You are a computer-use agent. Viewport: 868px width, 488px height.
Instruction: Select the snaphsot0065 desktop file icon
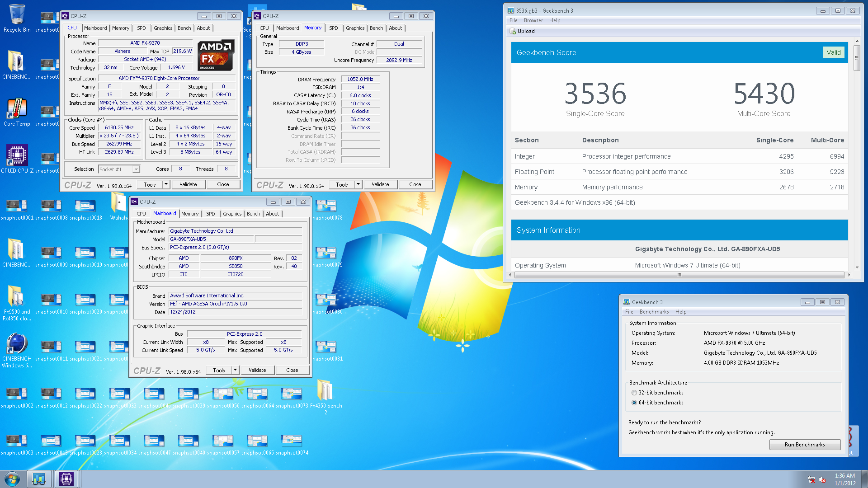(x=258, y=445)
